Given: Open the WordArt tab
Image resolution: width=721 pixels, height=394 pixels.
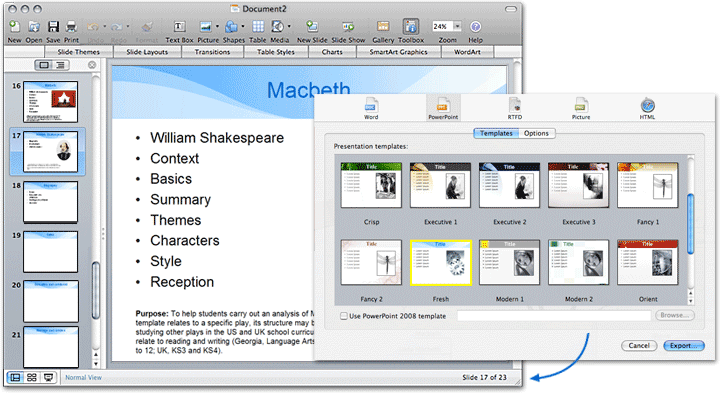Looking at the screenshot, I should tap(467, 52).
